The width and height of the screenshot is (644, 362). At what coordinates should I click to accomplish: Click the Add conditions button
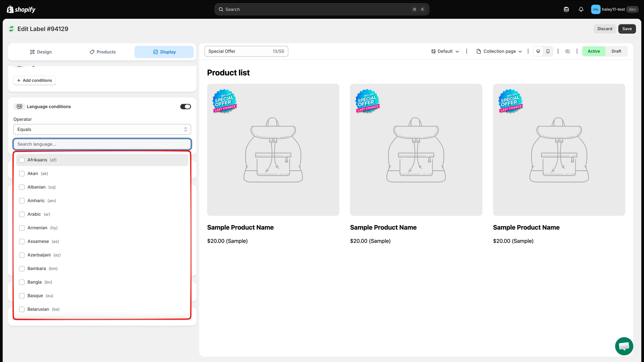point(35,80)
